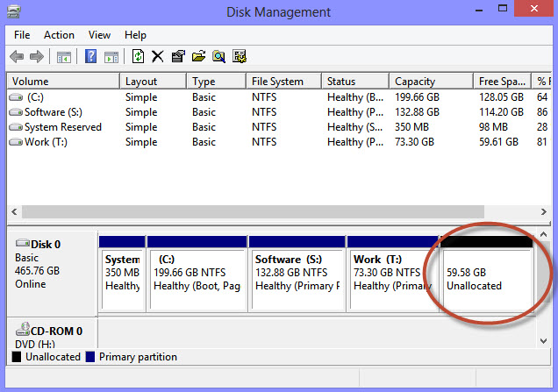
Task: Open the File menu
Action: click(x=22, y=35)
